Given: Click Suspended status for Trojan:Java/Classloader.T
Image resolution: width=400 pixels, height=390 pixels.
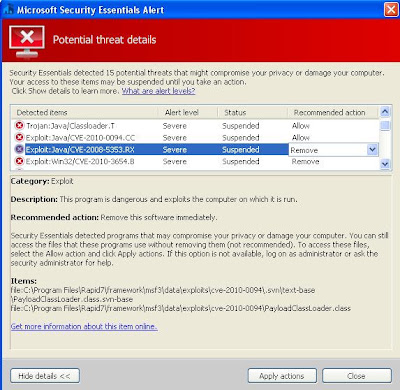Looking at the screenshot, I should (241, 126).
